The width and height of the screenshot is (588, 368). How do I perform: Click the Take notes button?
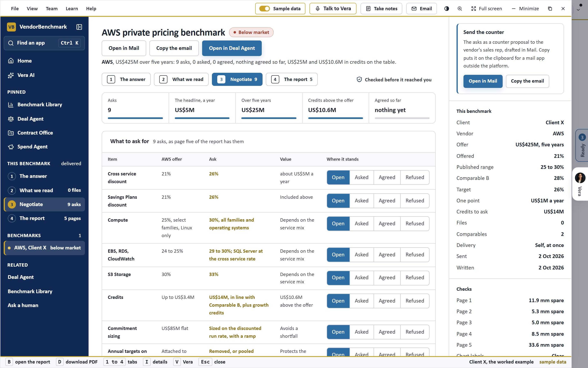pos(381,9)
